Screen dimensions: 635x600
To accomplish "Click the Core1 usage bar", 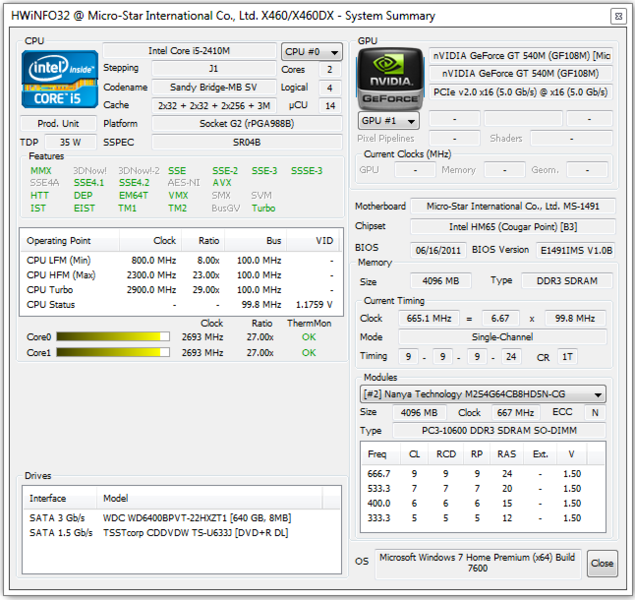I will pos(113,353).
